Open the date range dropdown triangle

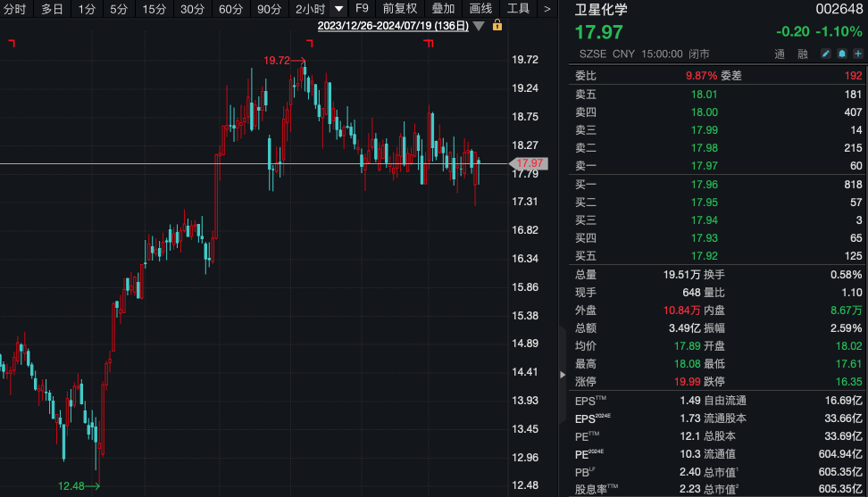(479, 26)
